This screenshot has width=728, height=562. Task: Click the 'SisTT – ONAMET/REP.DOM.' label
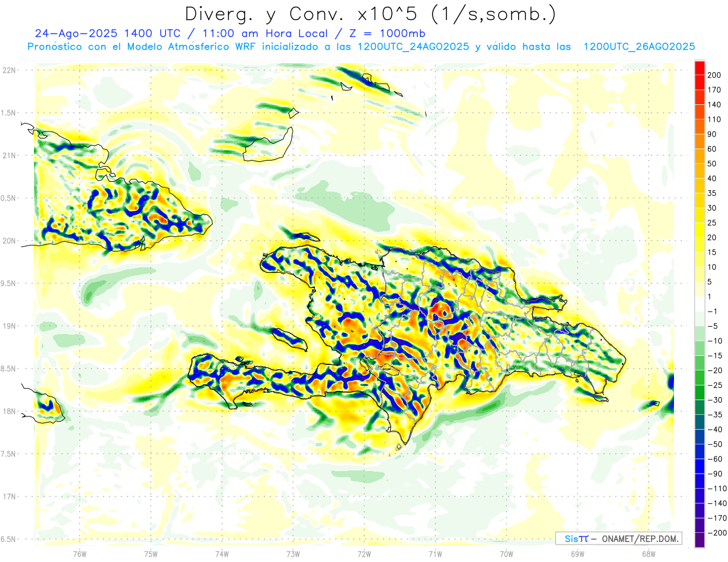pos(618,538)
